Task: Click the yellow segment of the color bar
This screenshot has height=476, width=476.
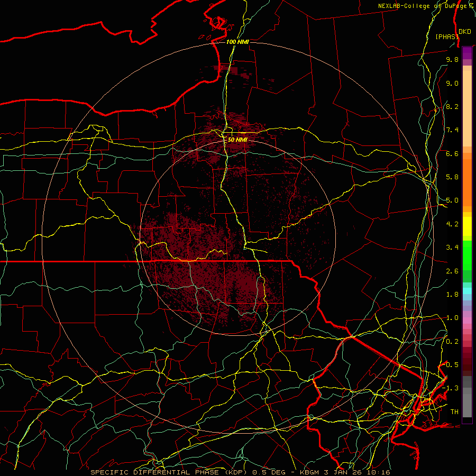Action: [467, 226]
